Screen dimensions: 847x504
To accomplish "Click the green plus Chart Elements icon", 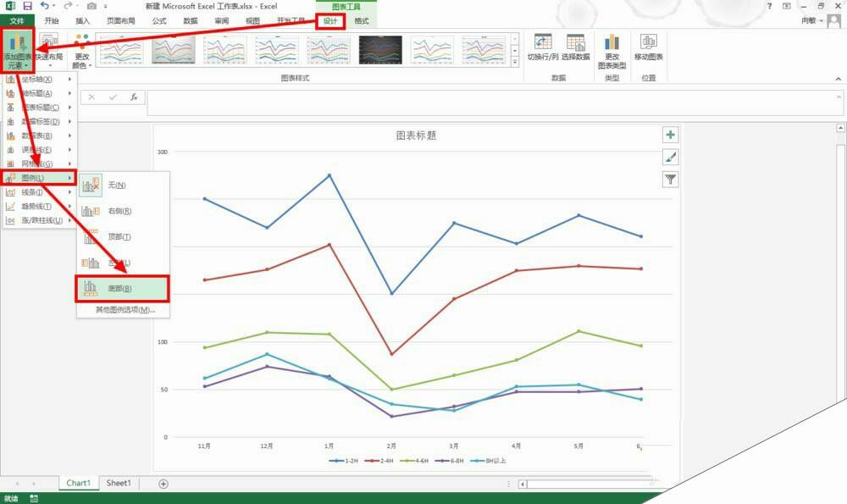I will 668,135.
